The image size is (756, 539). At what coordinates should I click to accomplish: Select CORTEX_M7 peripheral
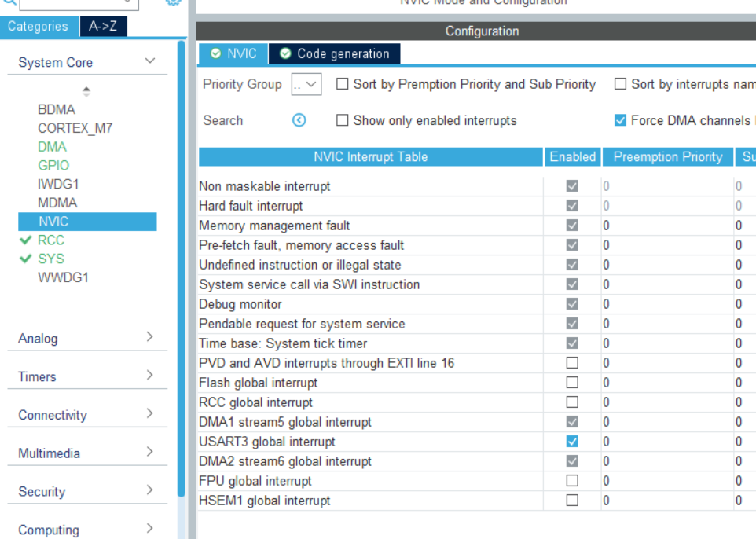coord(75,128)
